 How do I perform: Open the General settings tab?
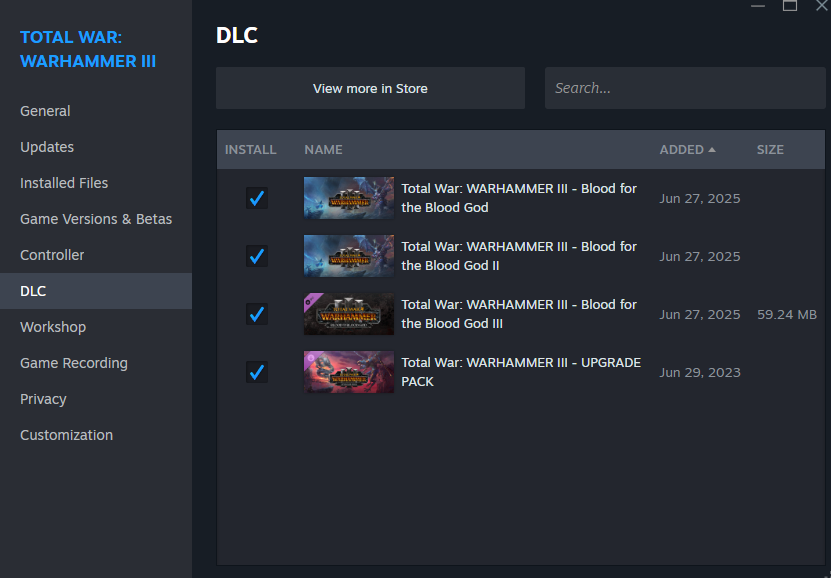click(x=96, y=111)
